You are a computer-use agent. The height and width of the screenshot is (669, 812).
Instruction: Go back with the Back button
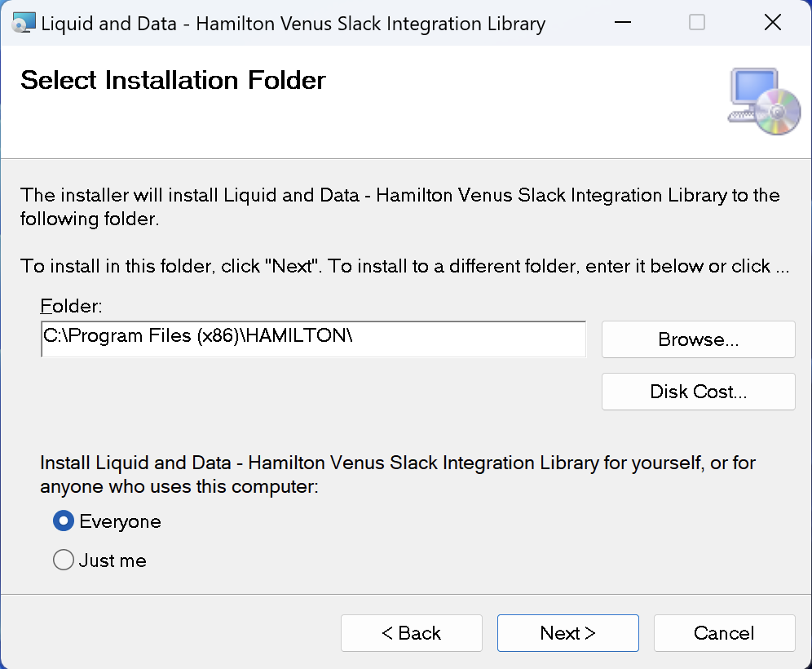click(x=411, y=633)
